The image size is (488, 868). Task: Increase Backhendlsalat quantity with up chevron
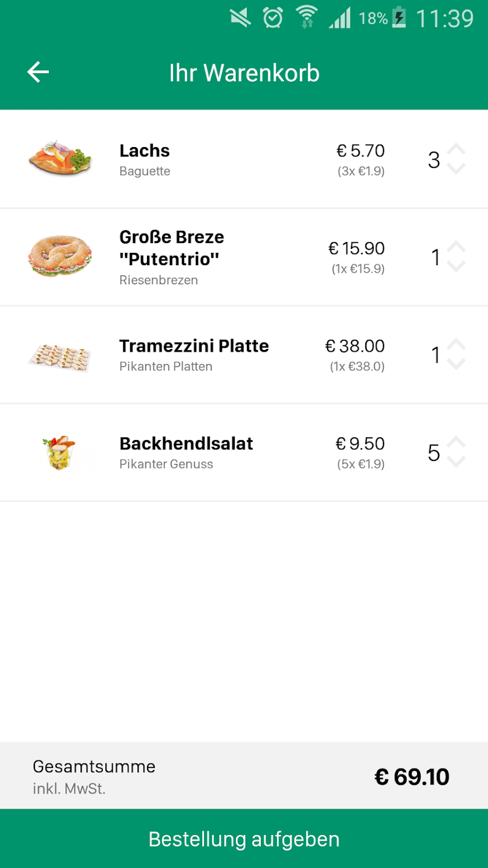click(x=457, y=442)
